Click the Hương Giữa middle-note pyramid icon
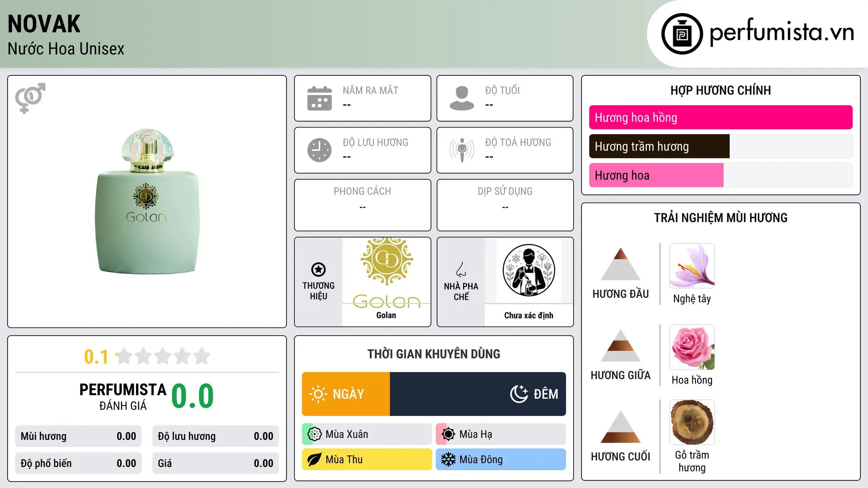Screen dimensions: 868x488 tap(620, 345)
